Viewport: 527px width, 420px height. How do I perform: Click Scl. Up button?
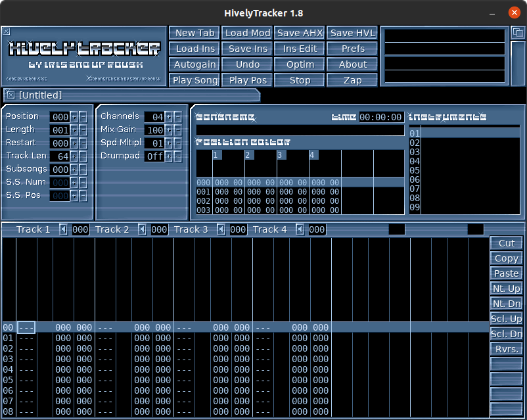506,319
